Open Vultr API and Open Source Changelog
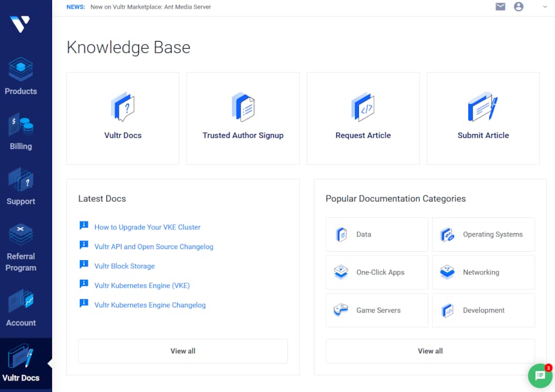555x392 pixels. click(154, 246)
